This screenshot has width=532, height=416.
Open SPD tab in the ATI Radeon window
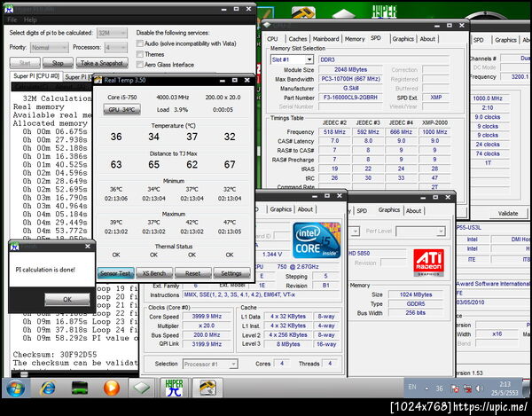[362, 211]
